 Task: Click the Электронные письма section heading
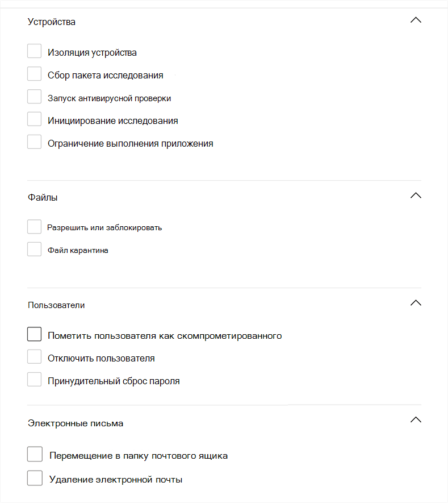(x=76, y=423)
